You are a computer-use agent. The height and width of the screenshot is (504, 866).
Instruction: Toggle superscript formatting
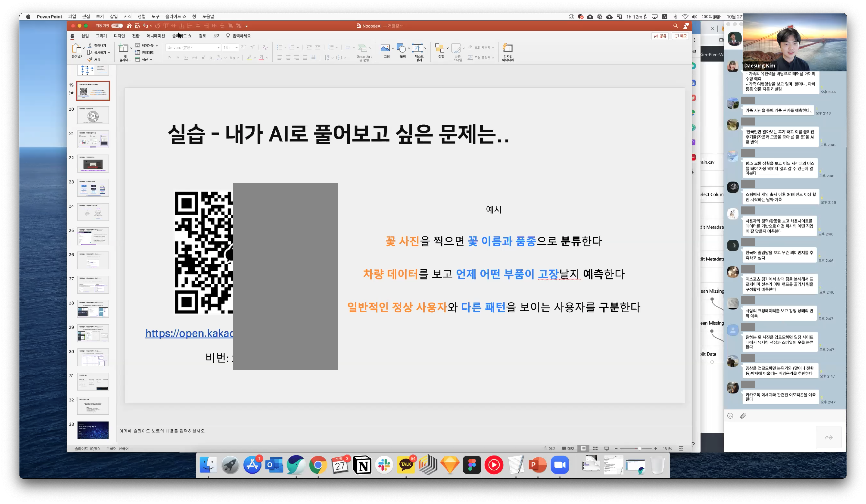point(203,58)
